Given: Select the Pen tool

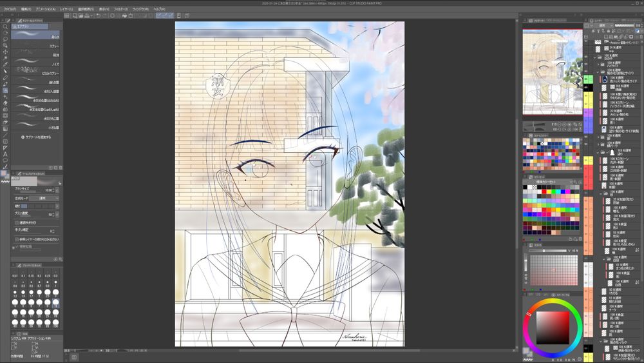Looking at the screenshot, I should pyautogui.click(x=5, y=72).
